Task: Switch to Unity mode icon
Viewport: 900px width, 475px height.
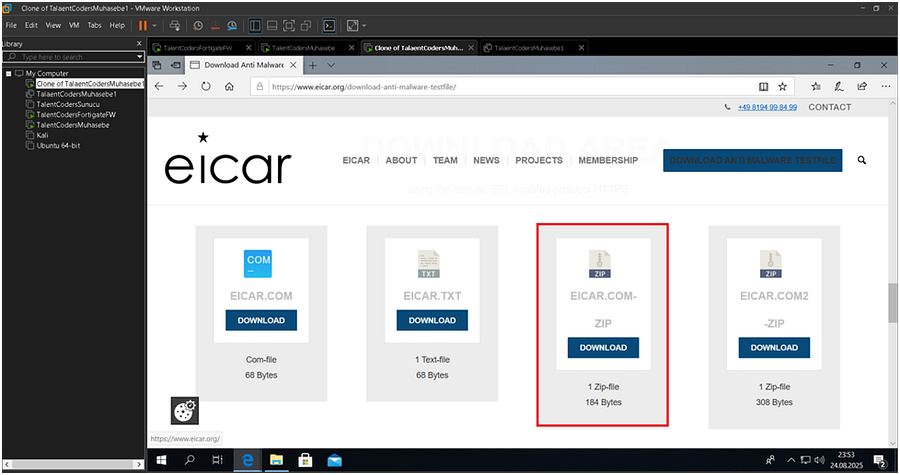Action: pos(306,25)
